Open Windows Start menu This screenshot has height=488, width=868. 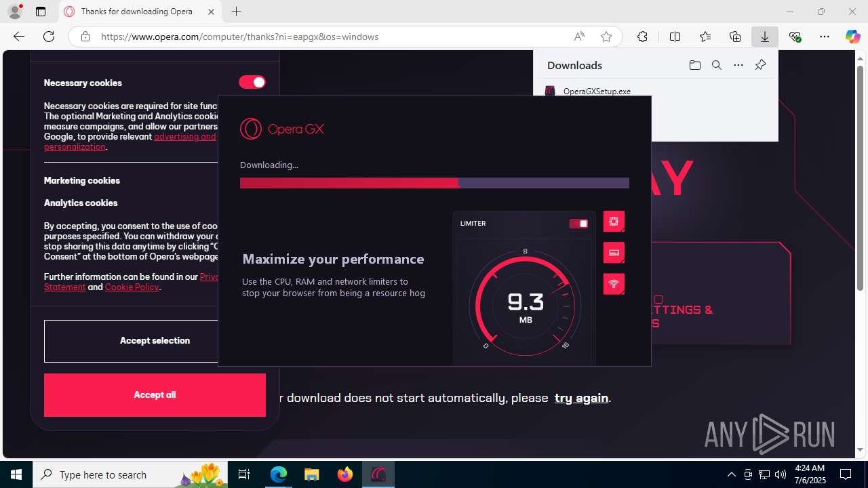point(16,474)
